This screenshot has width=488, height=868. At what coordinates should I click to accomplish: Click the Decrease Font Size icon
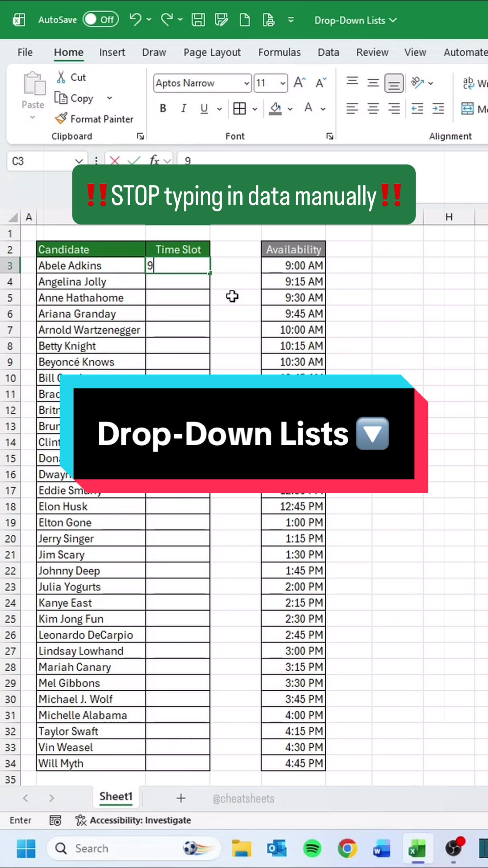pos(321,82)
